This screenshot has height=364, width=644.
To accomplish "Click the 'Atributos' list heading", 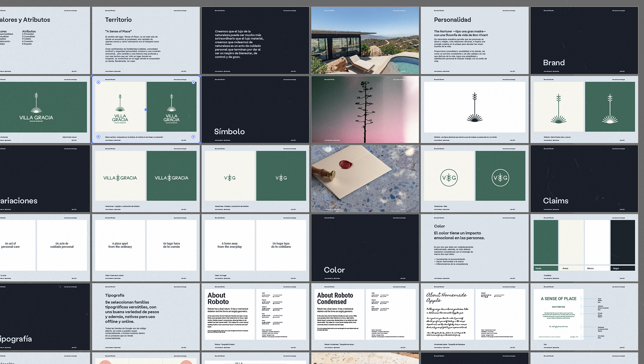I will pyautogui.click(x=29, y=32).
